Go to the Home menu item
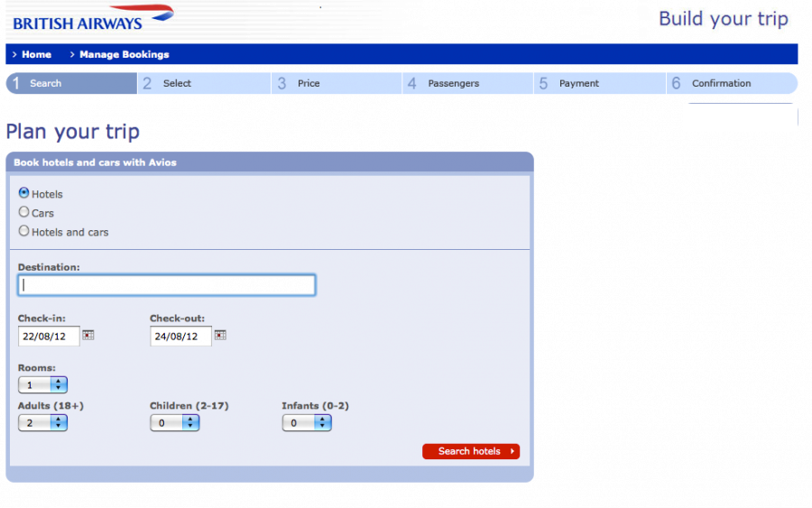Image resolution: width=812 pixels, height=508 pixels. tap(36, 54)
